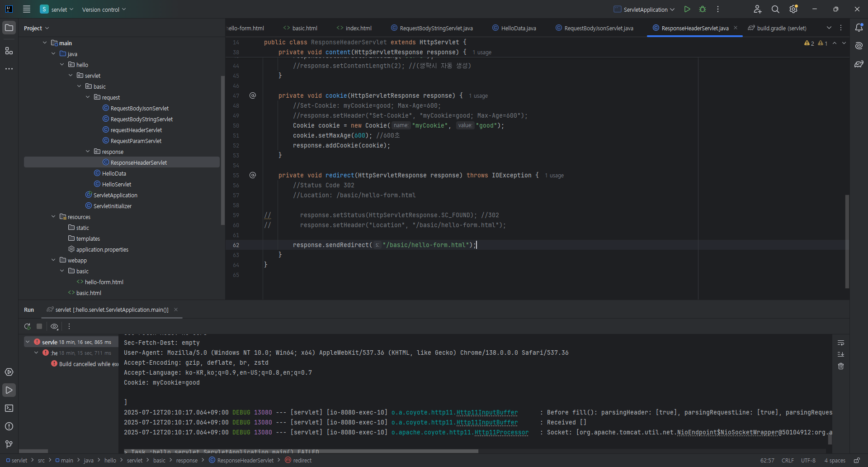The image size is (868, 467).
Task: Open editor tab options menu
Action: tap(841, 28)
